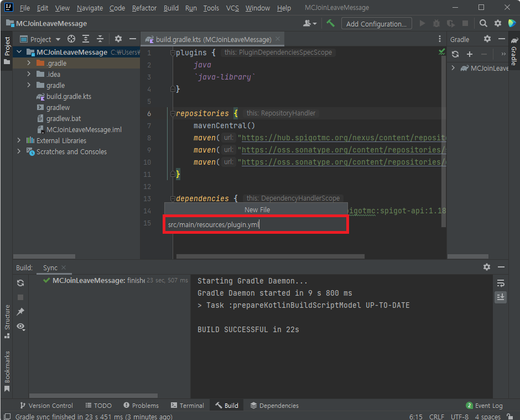Select build.gradle.kts in project tree
This screenshot has width=520, height=420.
(x=69, y=96)
